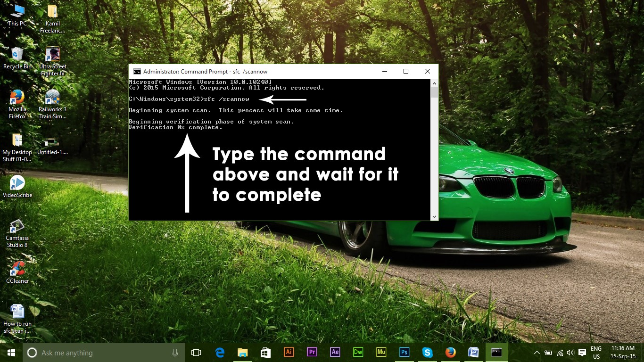Click the Command Prompt taskbar button
Screen dimensions: 644x362
click(496, 353)
